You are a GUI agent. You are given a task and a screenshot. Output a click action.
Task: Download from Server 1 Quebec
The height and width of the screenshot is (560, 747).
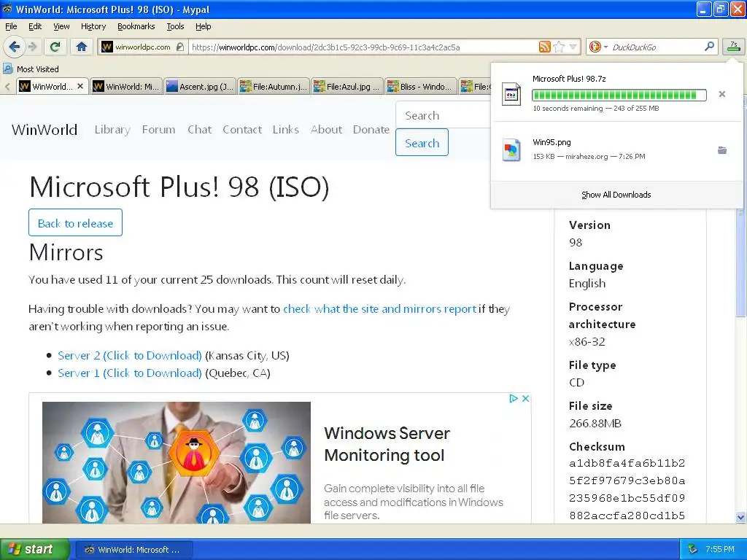point(130,373)
